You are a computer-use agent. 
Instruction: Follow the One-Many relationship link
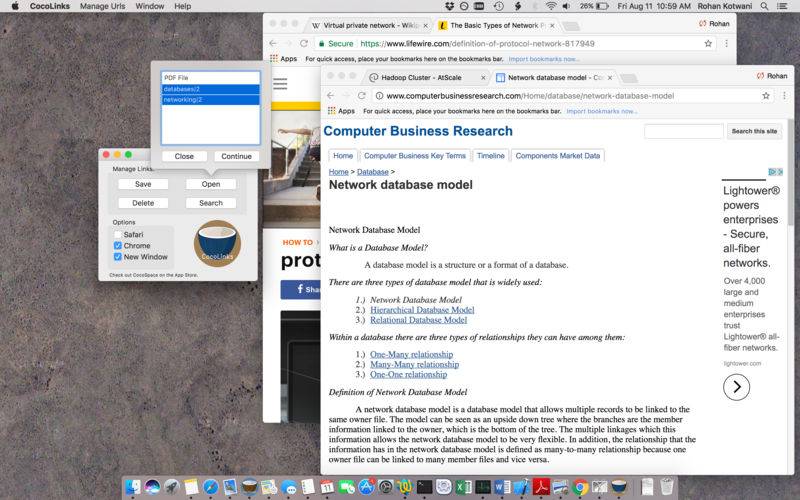pyautogui.click(x=411, y=354)
